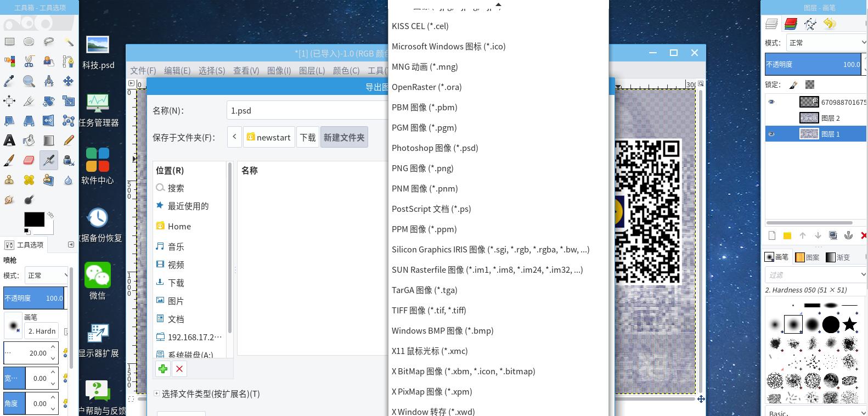Open the Undo History tab in dock
The width and height of the screenshot is (868, 416).
(x=830, y=24)
